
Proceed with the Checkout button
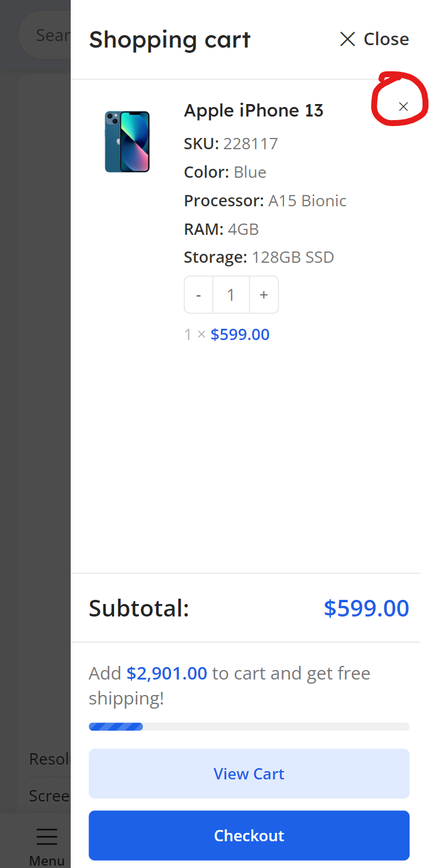point(249,835)
